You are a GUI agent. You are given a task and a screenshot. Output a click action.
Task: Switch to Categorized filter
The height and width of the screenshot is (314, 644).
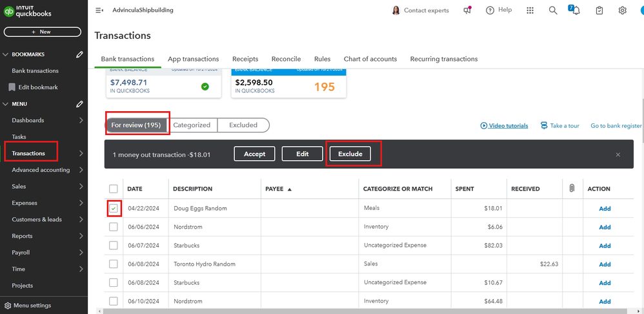tap(192, 125)
